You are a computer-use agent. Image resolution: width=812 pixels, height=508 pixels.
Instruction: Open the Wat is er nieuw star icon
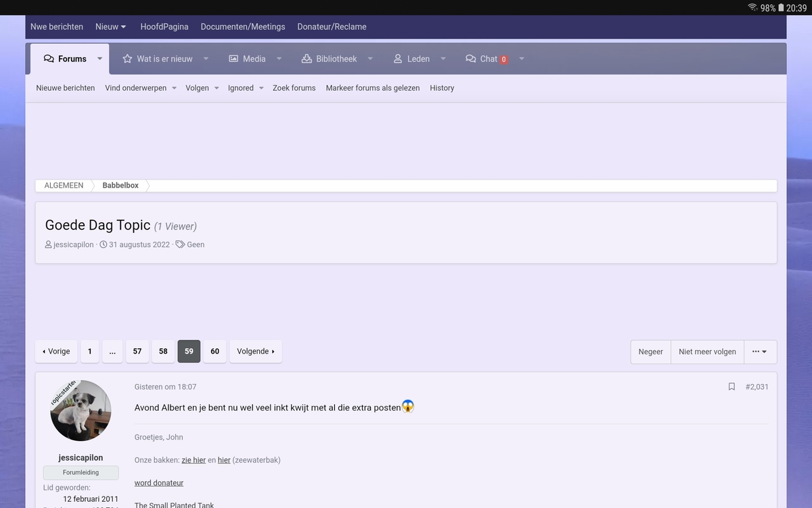coord(127,59)
